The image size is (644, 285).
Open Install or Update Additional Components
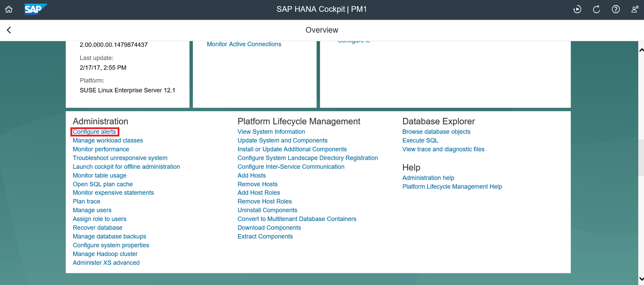coord(292,149)
